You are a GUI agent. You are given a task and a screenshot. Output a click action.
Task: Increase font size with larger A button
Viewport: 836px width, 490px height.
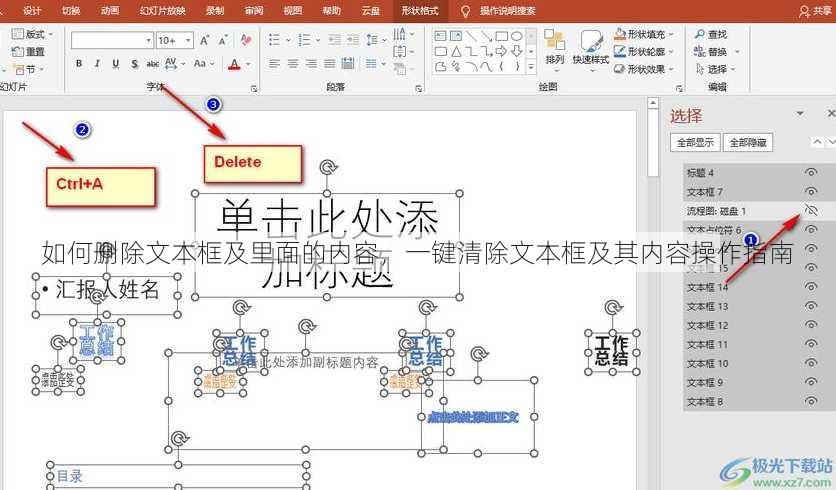click(x=205, y=41)
